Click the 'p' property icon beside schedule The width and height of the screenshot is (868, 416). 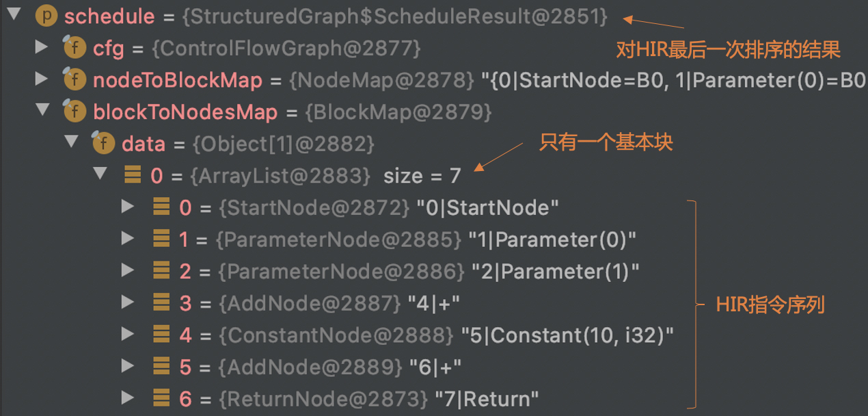[x=46, y=16]
